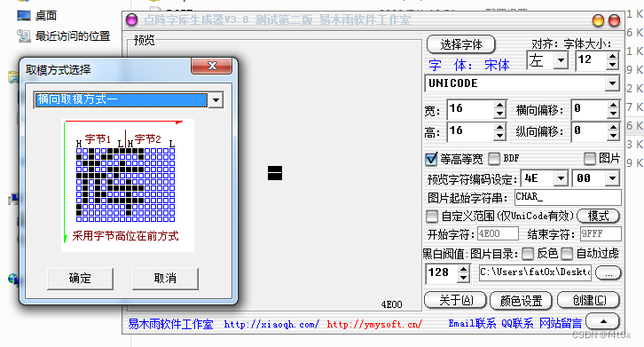Decrease 纵向偏移 with down arrow
Image resolution: width=644 pixels, height=347 pixels.
click(x=613, y=136)
